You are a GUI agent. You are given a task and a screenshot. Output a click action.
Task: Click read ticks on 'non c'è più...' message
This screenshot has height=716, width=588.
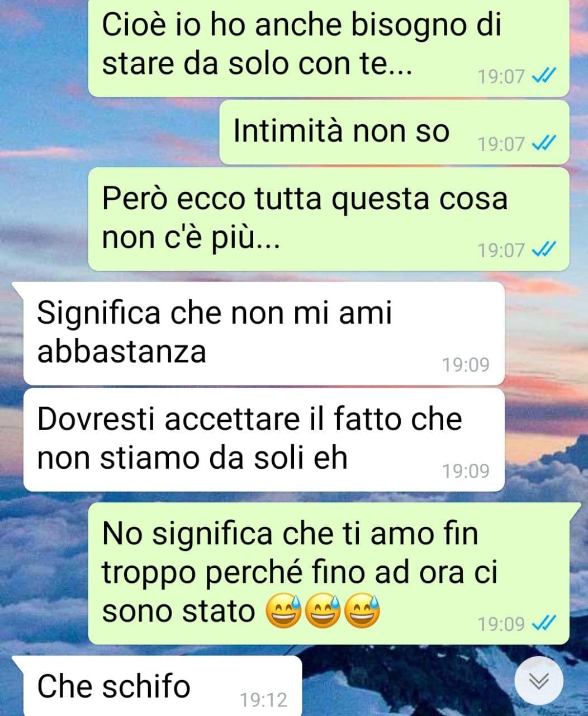point(543,249)
